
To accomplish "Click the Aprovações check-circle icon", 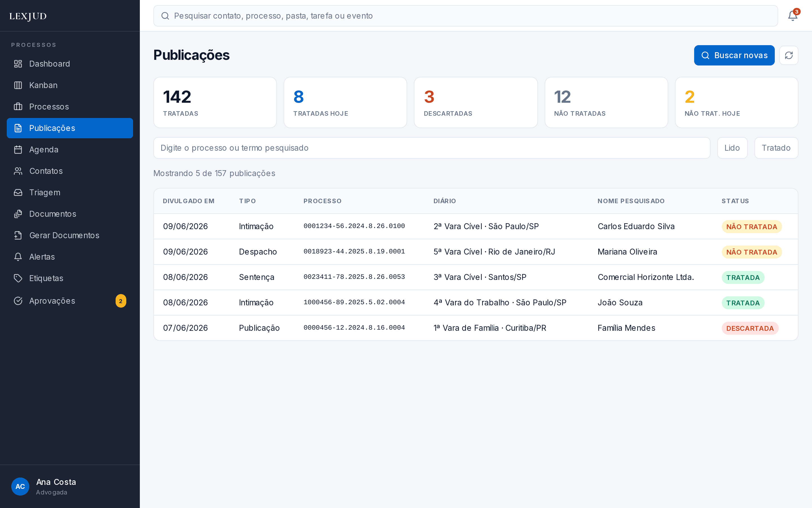I will [x=18, y=301].
